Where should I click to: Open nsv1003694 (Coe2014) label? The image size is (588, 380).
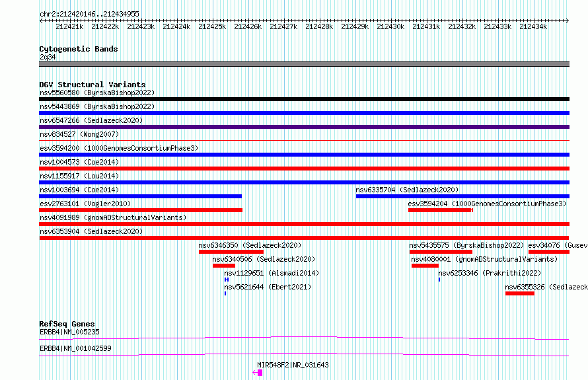coord(79,190)
